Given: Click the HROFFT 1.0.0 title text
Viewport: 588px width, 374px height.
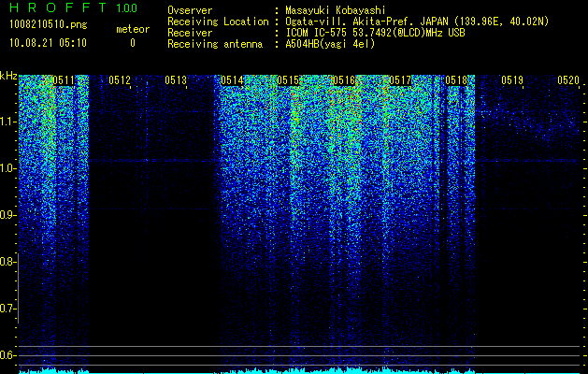Looking at the screenshot, I should pos(74,7).
